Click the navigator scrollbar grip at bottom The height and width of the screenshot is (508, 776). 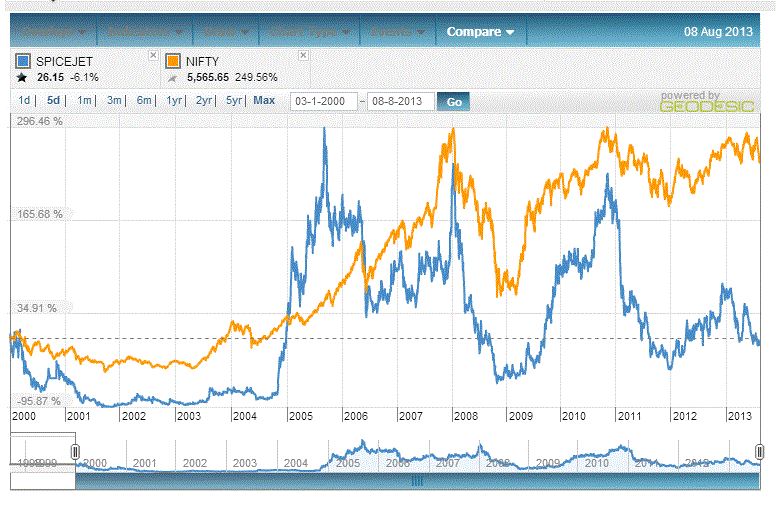coord(417,481)
